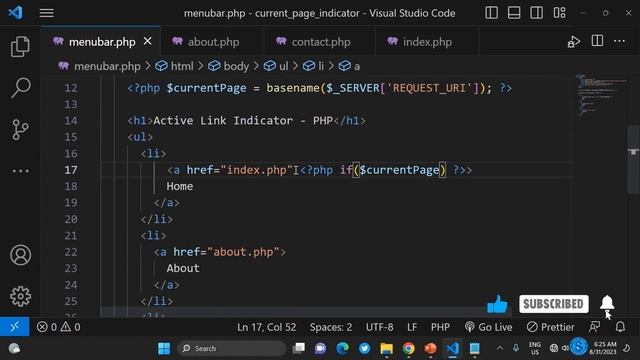Open the Windows Start menu
This screenshot has height=360, width=640.
(164, 348)
